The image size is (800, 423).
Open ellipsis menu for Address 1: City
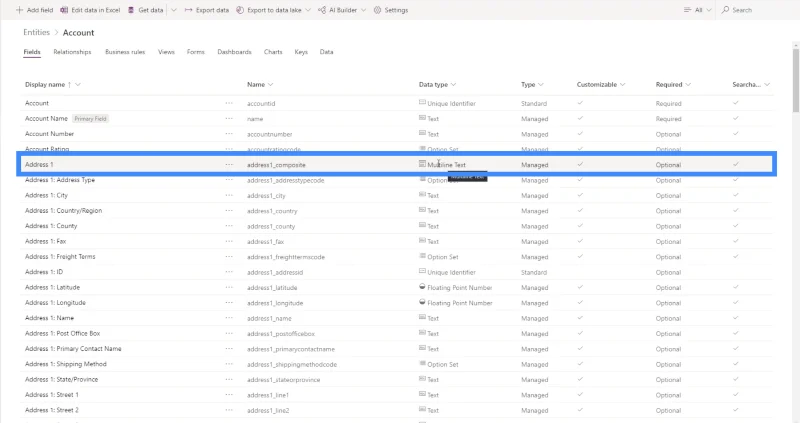click(229, 195)
